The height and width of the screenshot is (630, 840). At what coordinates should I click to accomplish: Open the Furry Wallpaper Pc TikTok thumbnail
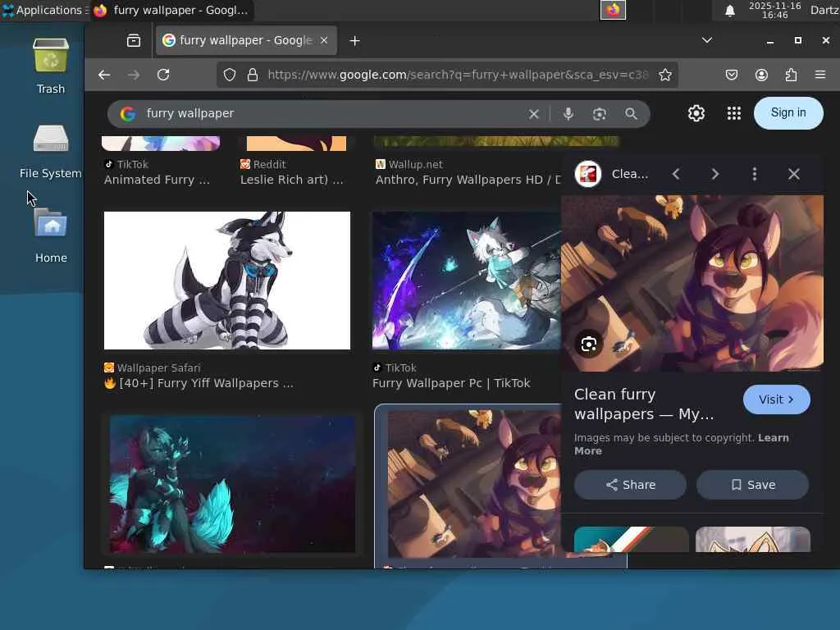[x=467, y=281]
